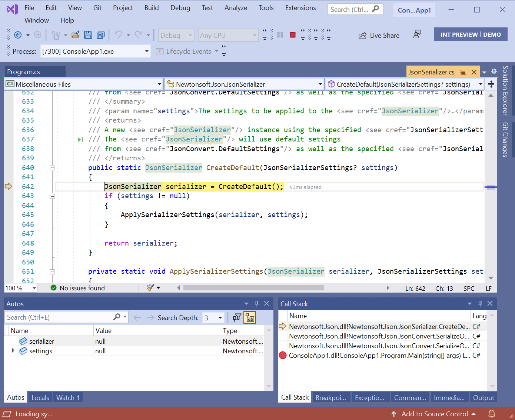Viewport: 515px width, 420px height.
Task: Pin the Call Stack panel
Action: (480, 304)
